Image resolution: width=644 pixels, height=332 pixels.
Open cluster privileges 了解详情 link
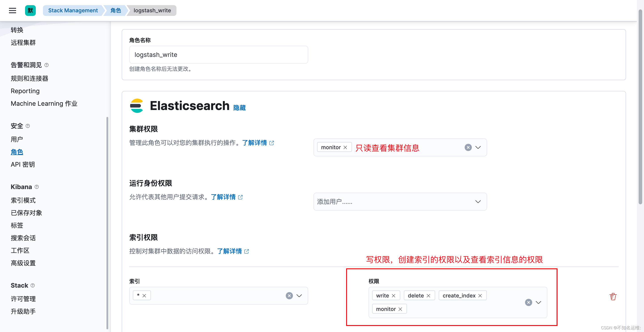pos(254,143)
